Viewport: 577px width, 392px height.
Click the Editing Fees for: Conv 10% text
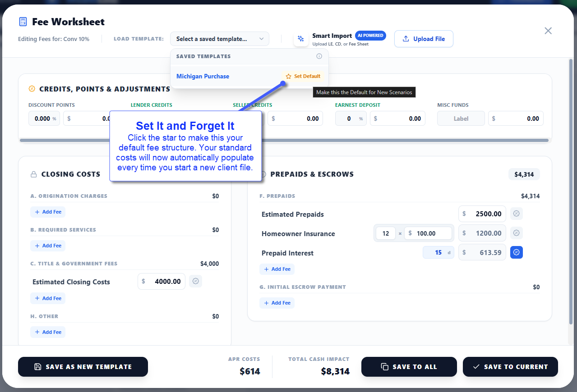[x=54, y=39]
